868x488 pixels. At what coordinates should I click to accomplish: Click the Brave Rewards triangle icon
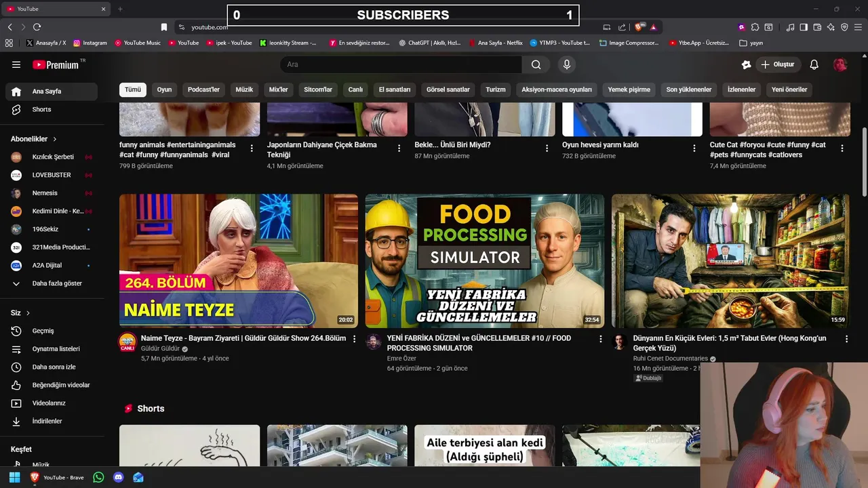tap(653, 27)
